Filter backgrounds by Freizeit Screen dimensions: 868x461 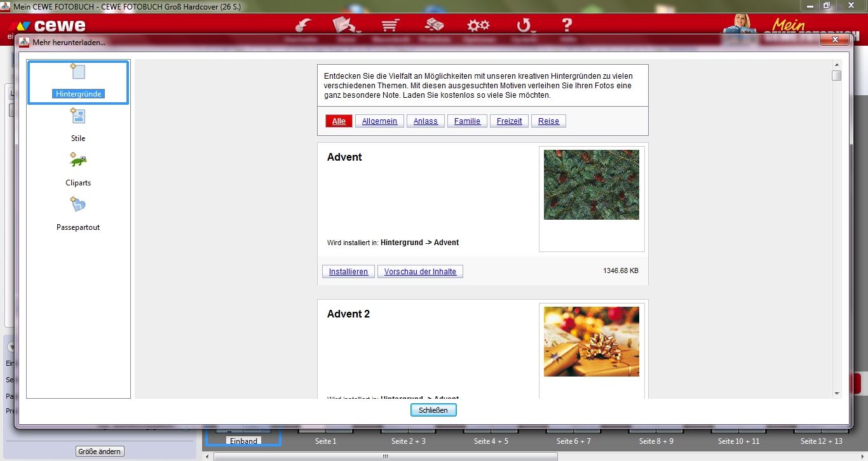pyautogui.click(x=510, y=121)
